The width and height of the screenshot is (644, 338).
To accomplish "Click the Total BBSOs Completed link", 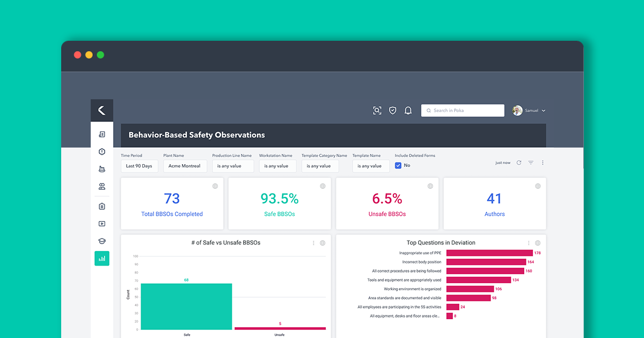I will pos(172,214).
